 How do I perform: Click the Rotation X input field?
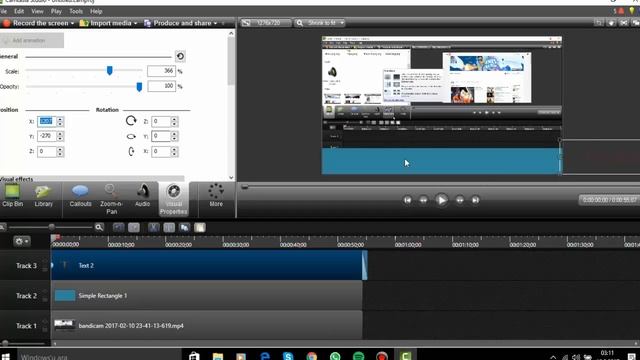(x=161, y=151)
